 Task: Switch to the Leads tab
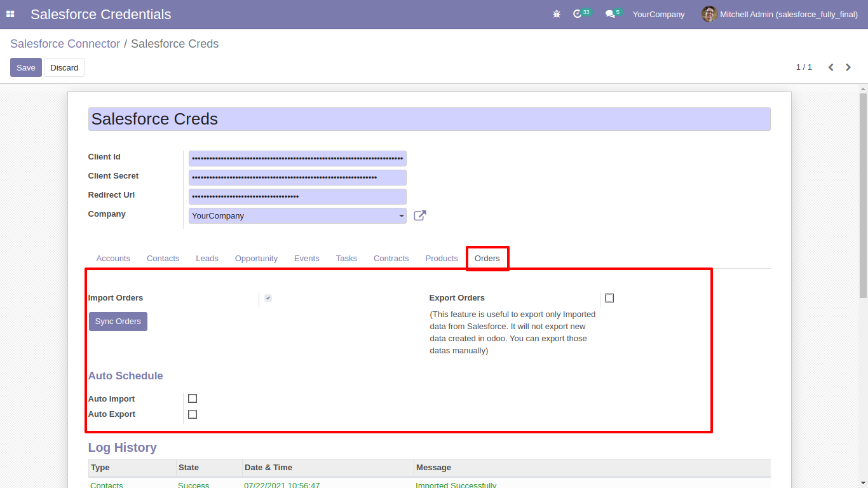[x=207, y=259]
